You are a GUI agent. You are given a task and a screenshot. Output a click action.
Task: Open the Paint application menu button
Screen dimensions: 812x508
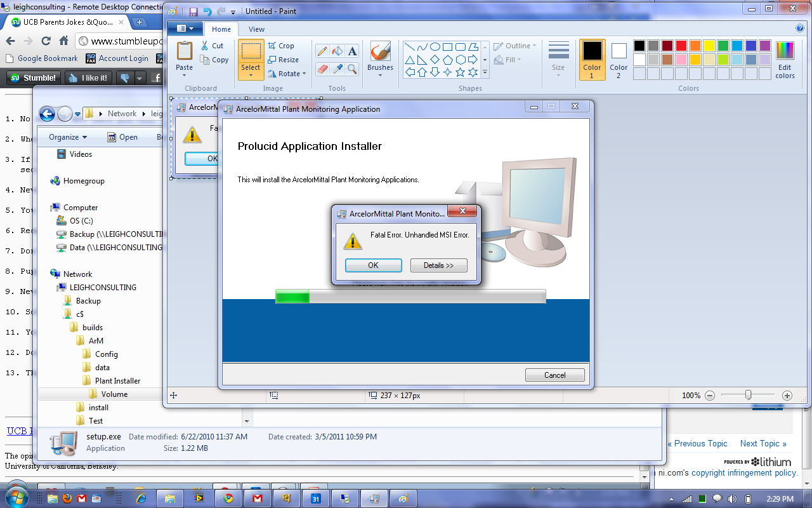pyautogui.click(x=185, y=29)
